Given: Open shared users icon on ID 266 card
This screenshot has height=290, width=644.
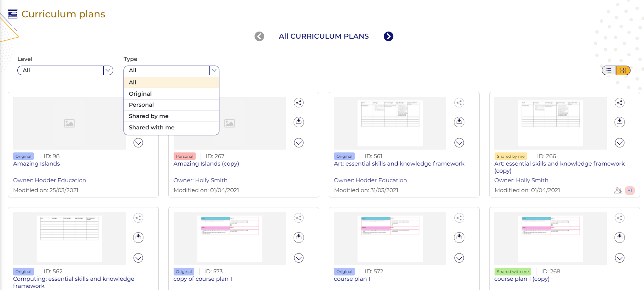Looking at the screenshot, I should coord(618,190).
